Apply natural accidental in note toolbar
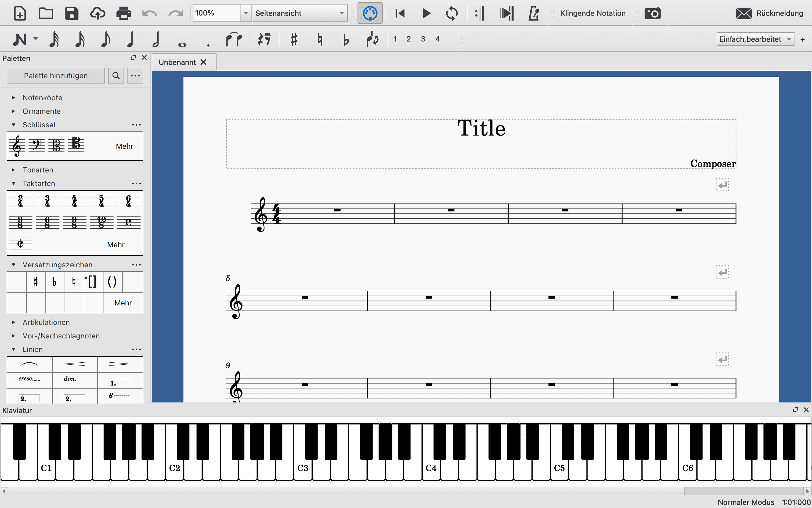812x508 pixels. point(320,39)
